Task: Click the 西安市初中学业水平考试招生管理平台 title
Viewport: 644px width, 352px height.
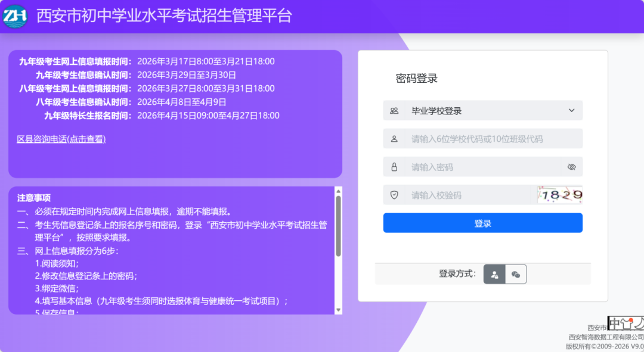Action: pos(164,16)
